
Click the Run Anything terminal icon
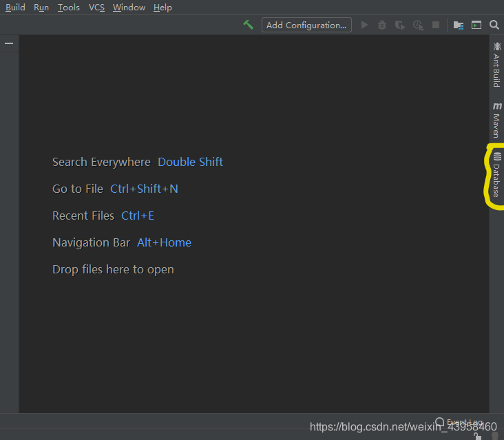[476, 25]
